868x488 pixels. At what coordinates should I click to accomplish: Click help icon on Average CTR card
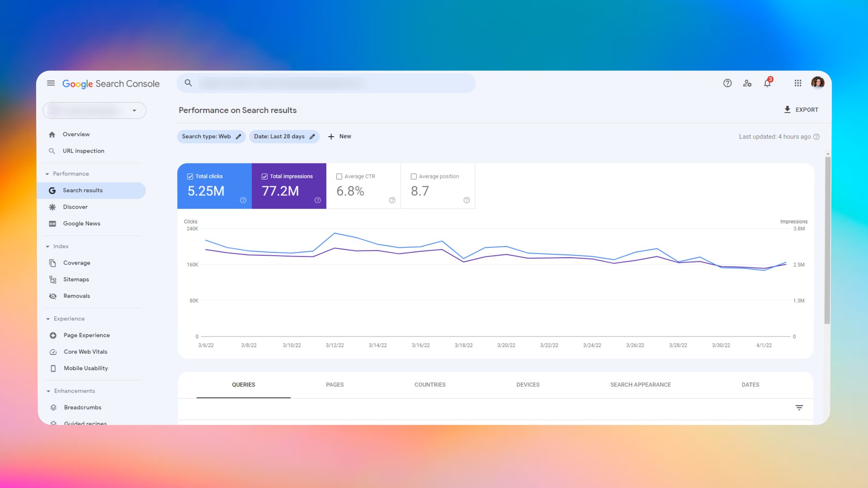coord(392,200)
